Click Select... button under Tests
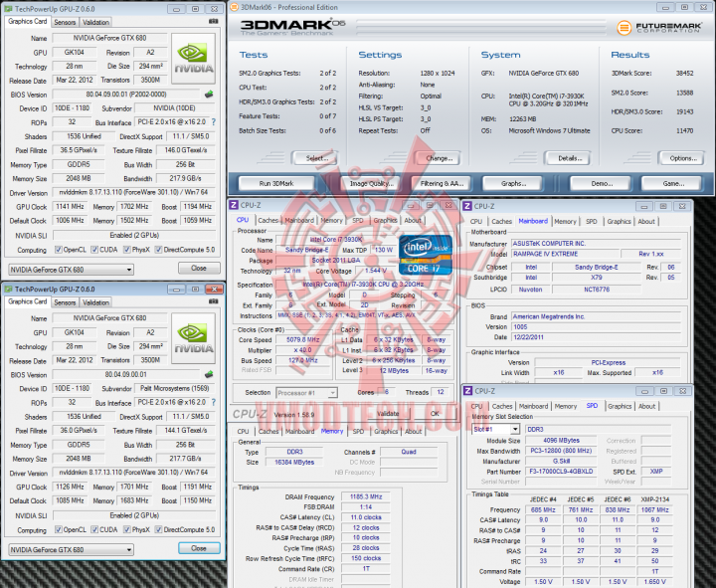The height and width of the screenshot is (588, 716). coord(316,158)
